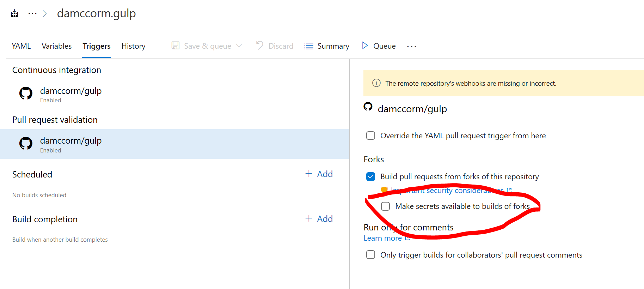
Task: Click the Forks section heading
Action: [374, 159]
